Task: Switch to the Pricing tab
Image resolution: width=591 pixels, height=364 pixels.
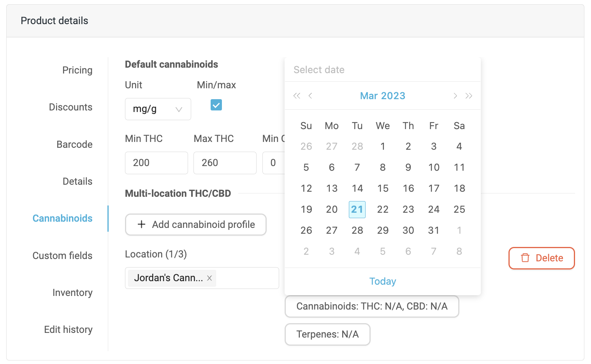Action: 77,70
